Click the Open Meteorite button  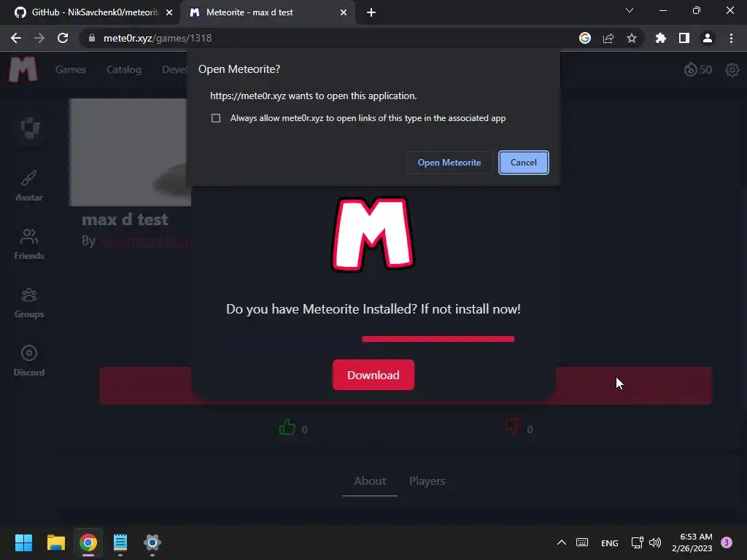click(449, 163)
